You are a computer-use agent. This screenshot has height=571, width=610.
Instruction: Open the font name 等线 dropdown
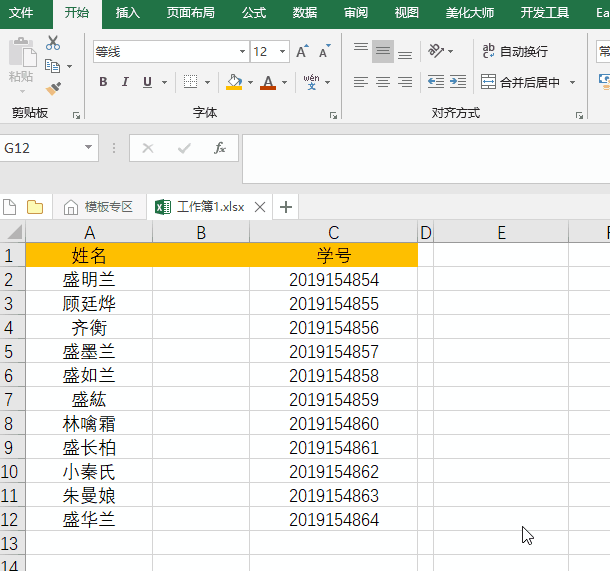click(242, 51)
